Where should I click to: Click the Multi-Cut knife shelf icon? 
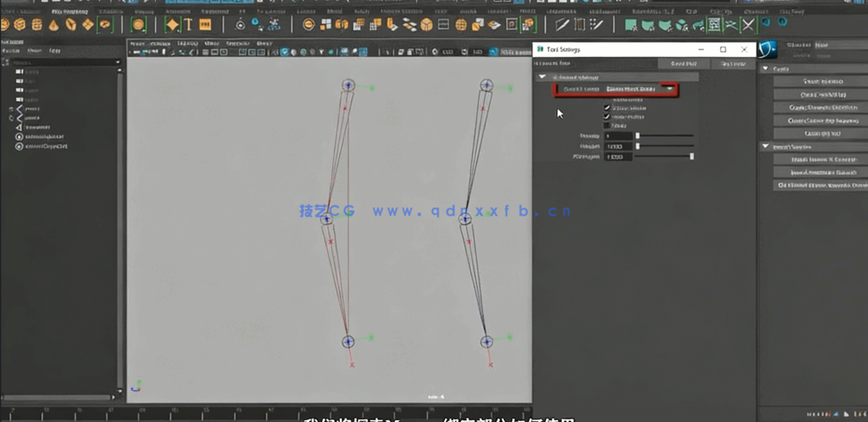click(563, 25)
